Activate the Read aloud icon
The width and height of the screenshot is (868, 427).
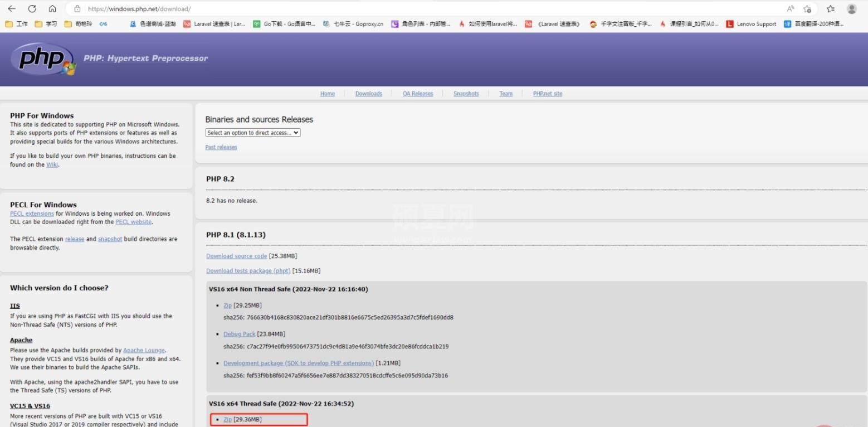791,8
